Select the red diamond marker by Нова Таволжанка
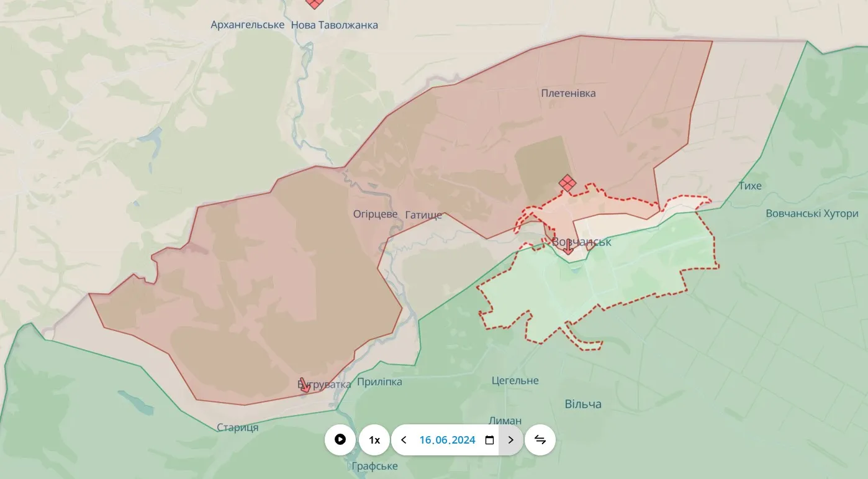 (314, 4)
